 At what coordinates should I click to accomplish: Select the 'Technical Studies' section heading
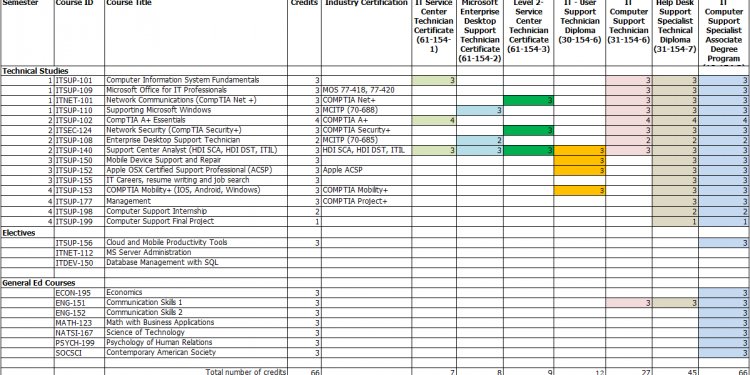click(x=35, y=71)
